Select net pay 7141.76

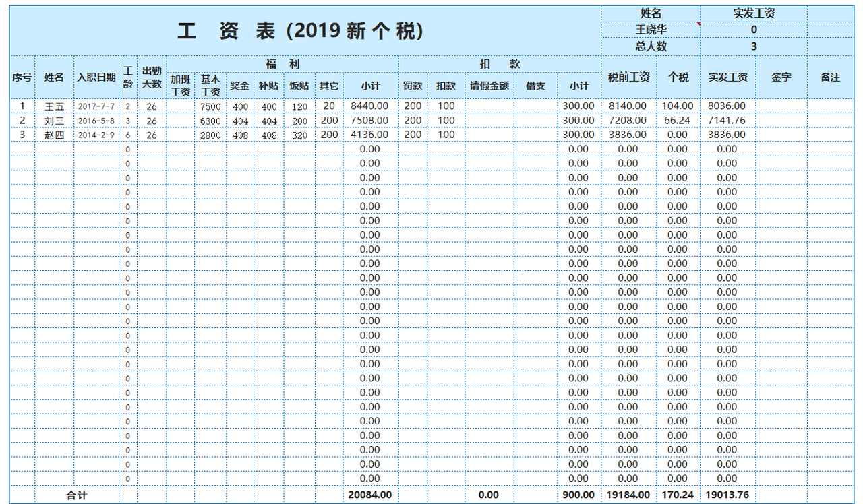click(727, 121)
